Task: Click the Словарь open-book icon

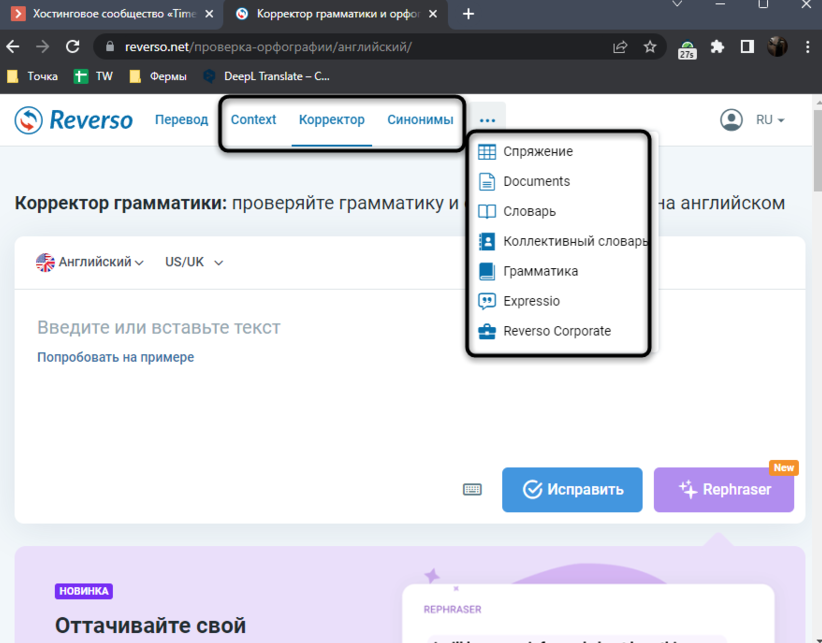Action: [487, 212]
